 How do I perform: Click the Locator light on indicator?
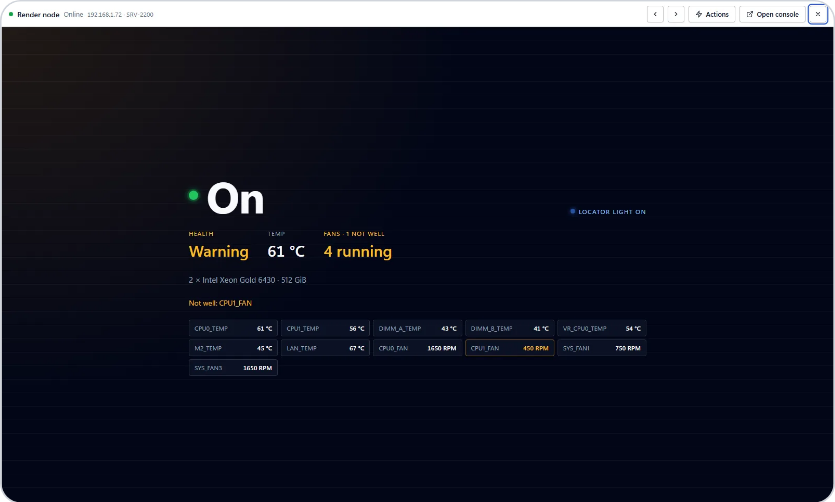[608, 212]
